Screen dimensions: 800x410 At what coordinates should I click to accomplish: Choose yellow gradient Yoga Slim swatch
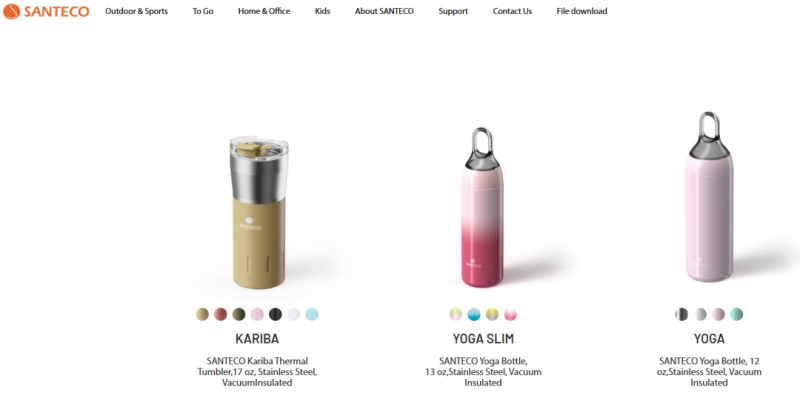[492, 314]
